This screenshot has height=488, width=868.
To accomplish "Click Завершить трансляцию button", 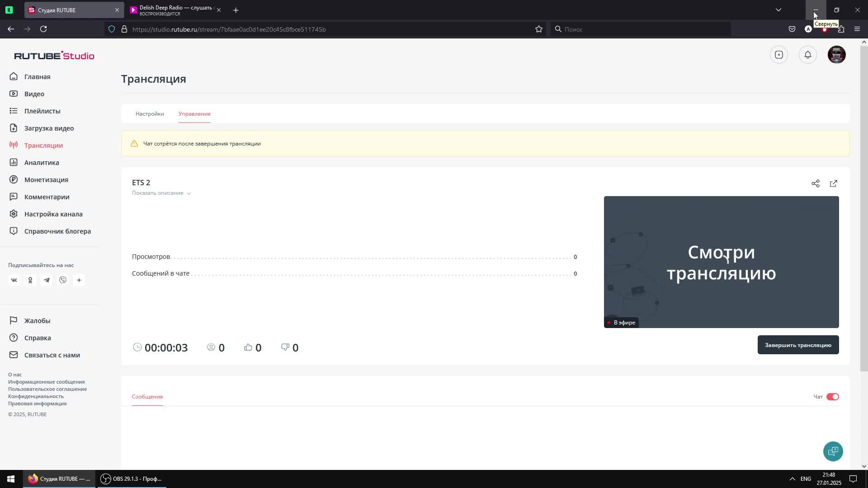I will click(x=798, y=345).
